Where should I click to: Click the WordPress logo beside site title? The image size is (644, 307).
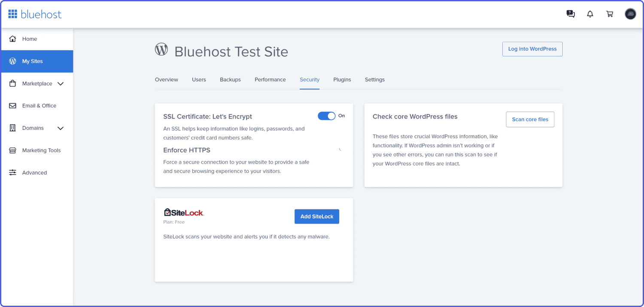[161, 49]
